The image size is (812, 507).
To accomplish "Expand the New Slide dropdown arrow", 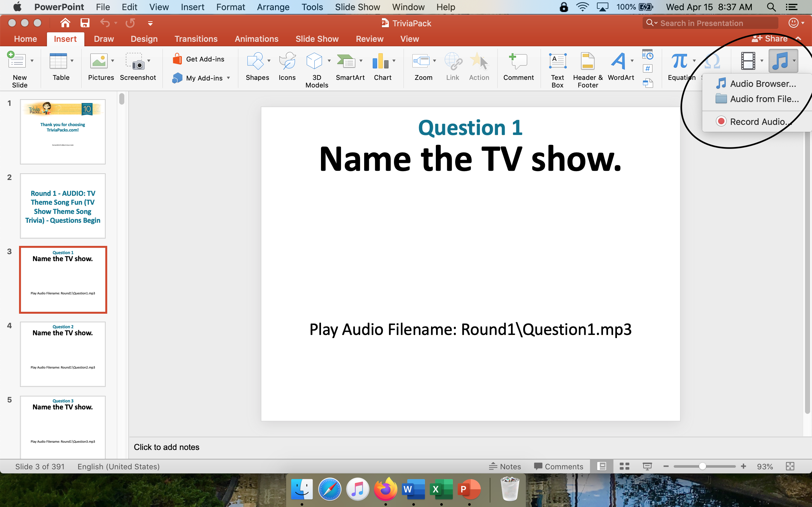I will pyautogui.click(x=32, y=61).
